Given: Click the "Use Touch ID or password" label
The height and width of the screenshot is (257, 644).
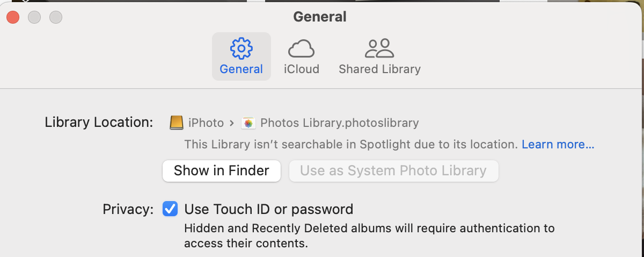Looking at the screenshot, I should coord(268,209).
